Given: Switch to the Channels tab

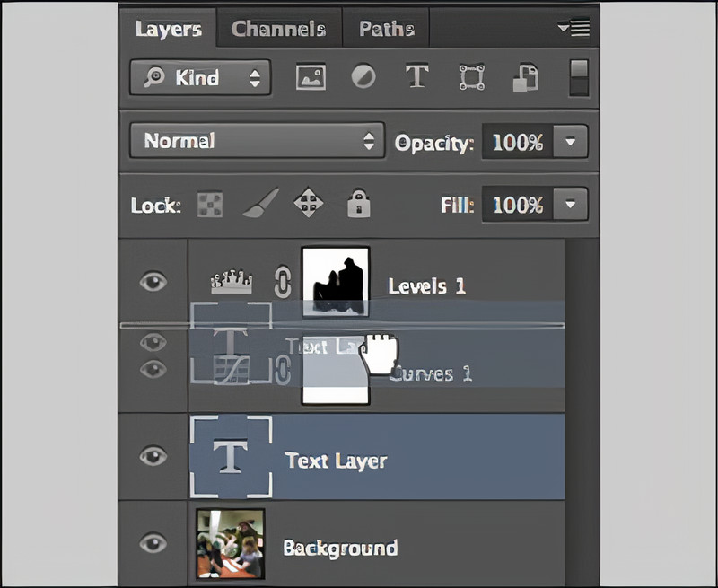Looking at the screenshot, I should click(x=278, y=28).
